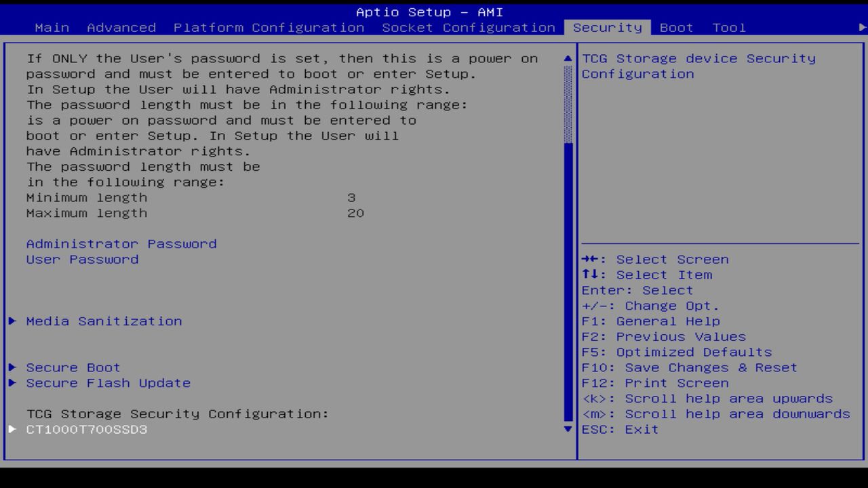Set the User Password
The image size is (868, 488).
(81, 259)
